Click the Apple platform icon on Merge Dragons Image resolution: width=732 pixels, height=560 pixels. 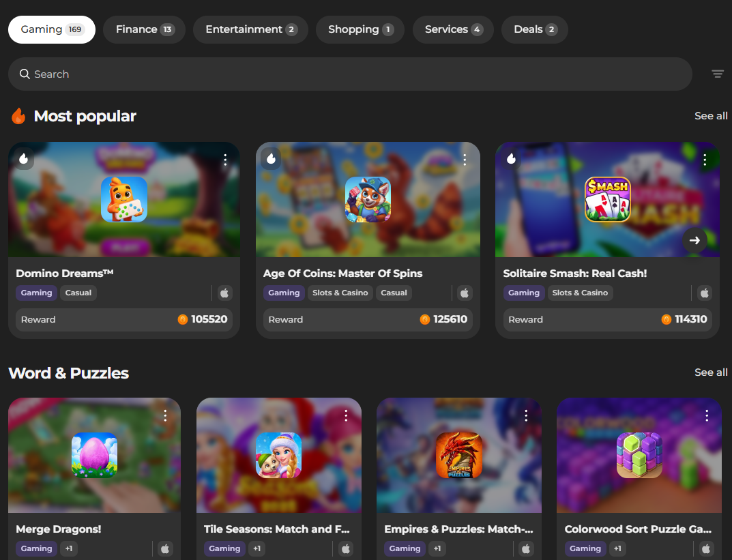pyautogui.click(x=165, y=549)
